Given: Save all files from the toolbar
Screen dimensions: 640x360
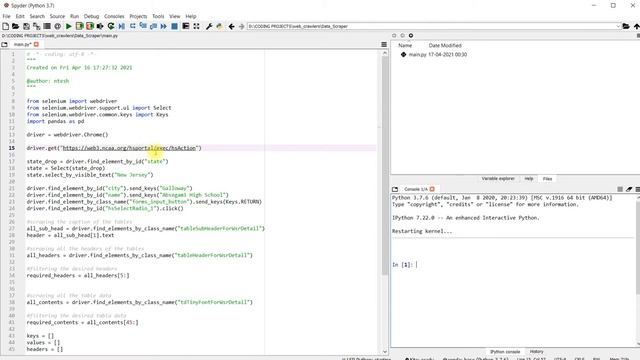Looking at the screenshot, I should pos(37,26).
